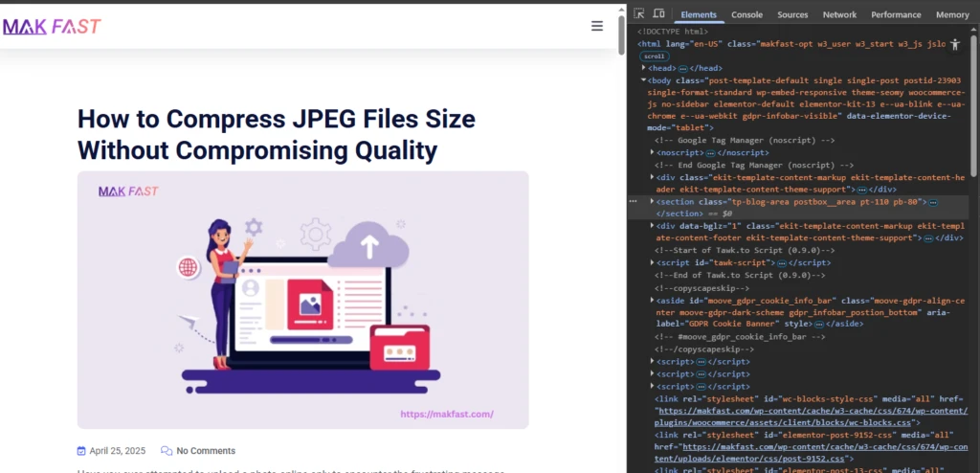The height and width of the screenshot is (473, 980).
Task: Click the Mak Fast logo in header
Action: pyautogui.click(x=52, y=26)
